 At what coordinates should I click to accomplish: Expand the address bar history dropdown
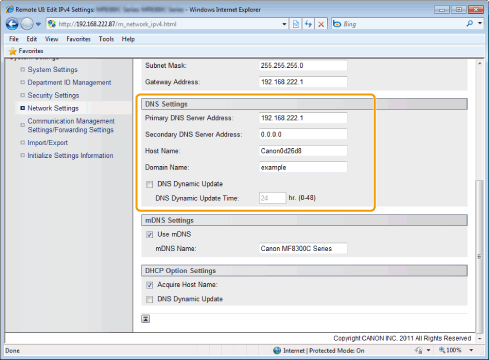(284, 24)
